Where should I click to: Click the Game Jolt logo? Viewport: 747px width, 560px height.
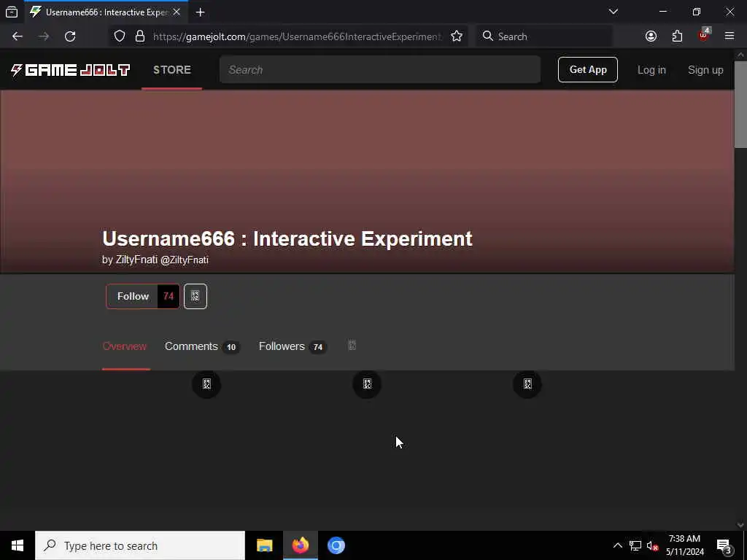(x=70, y=70)
